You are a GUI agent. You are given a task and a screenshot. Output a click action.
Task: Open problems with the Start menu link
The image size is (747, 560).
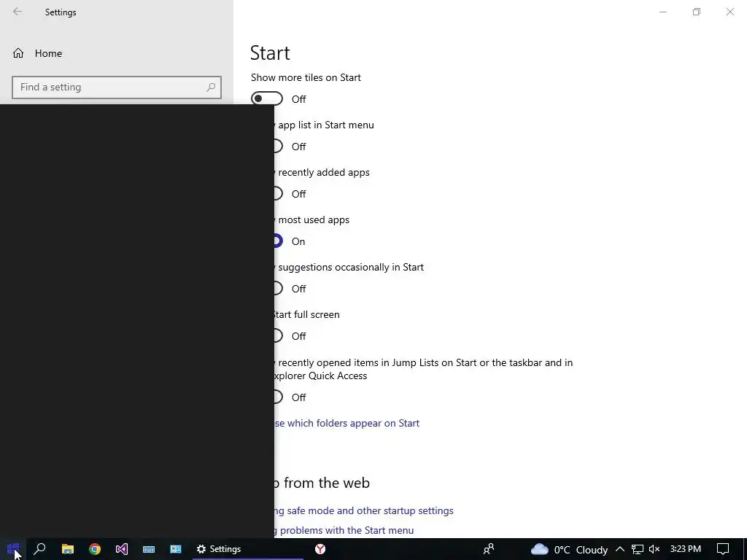click(344, 530)
